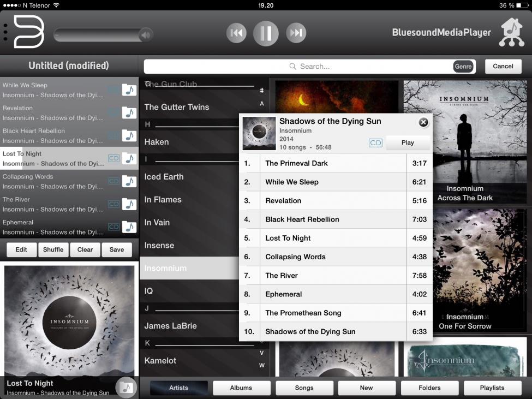Tap the note icon for Collapsing Words
532x399 pixels.
(x=129, y=182)
